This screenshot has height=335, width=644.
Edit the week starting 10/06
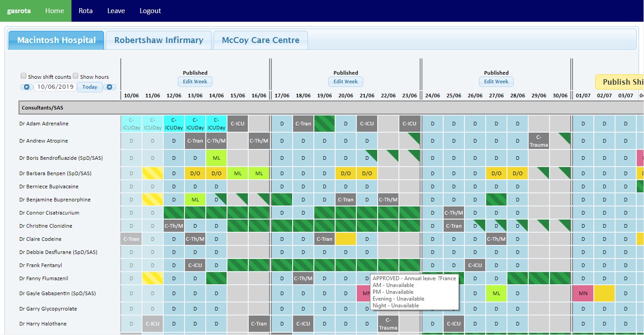(195, 82)
